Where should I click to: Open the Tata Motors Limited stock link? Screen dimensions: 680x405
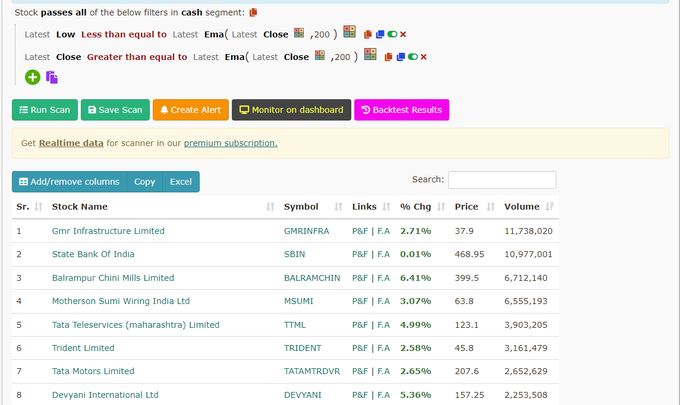[93, 371]
